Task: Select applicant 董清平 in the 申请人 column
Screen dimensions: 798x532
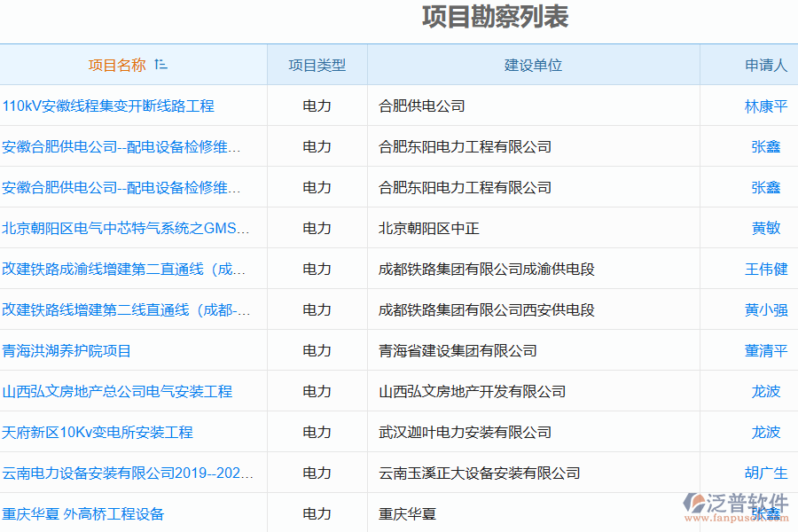Action: pyautogui.click(x=765, y=350)
